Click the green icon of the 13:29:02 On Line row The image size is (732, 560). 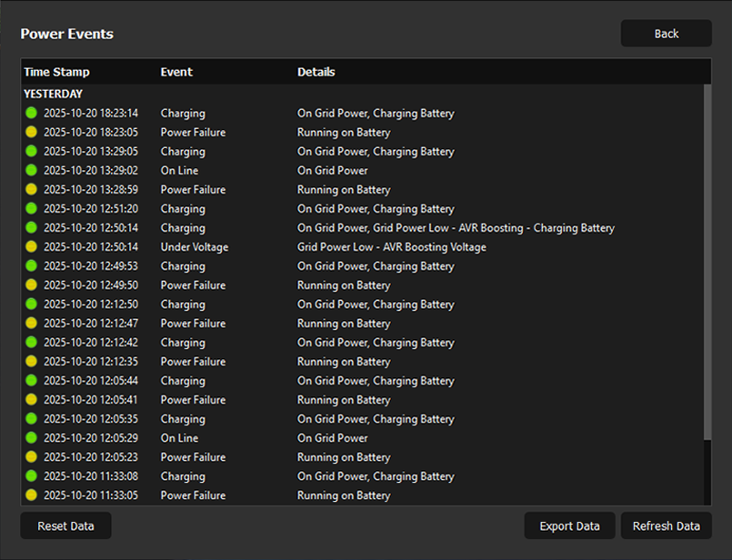coord(31,171)
